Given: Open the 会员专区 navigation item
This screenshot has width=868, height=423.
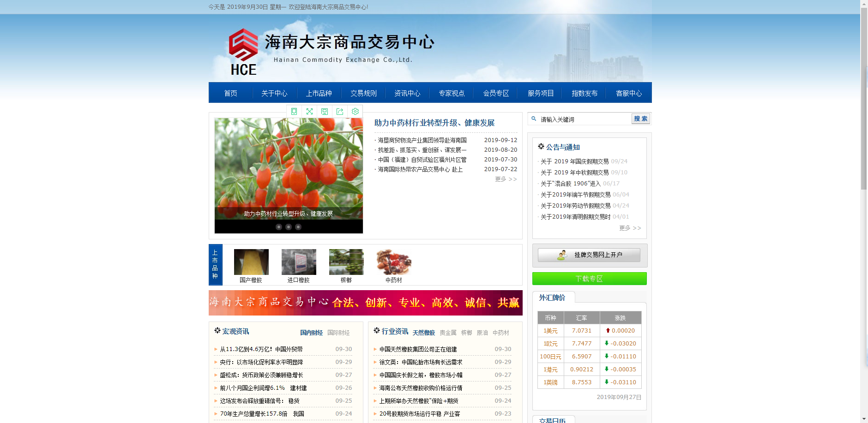Looking at the screenshot, I should tap(496, 93).
